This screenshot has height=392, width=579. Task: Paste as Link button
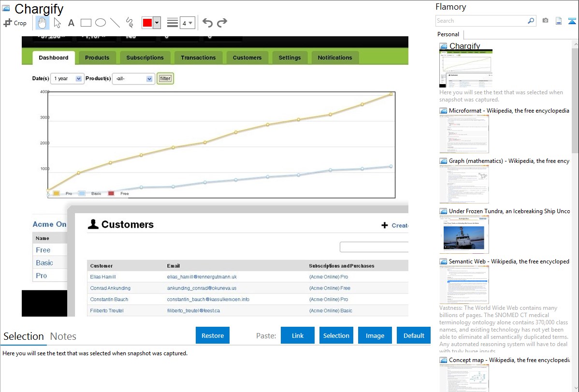[x=298, y=335]
